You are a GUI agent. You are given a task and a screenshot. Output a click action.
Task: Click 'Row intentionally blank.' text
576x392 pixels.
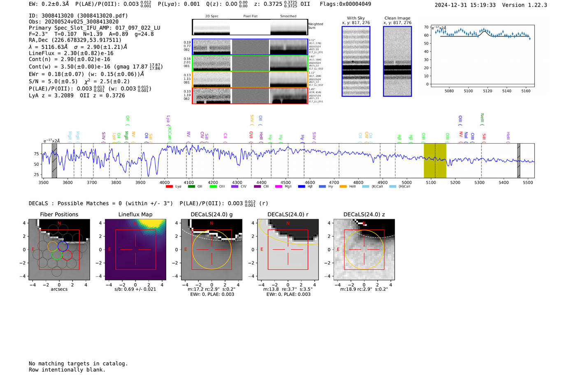click(67, 370)
